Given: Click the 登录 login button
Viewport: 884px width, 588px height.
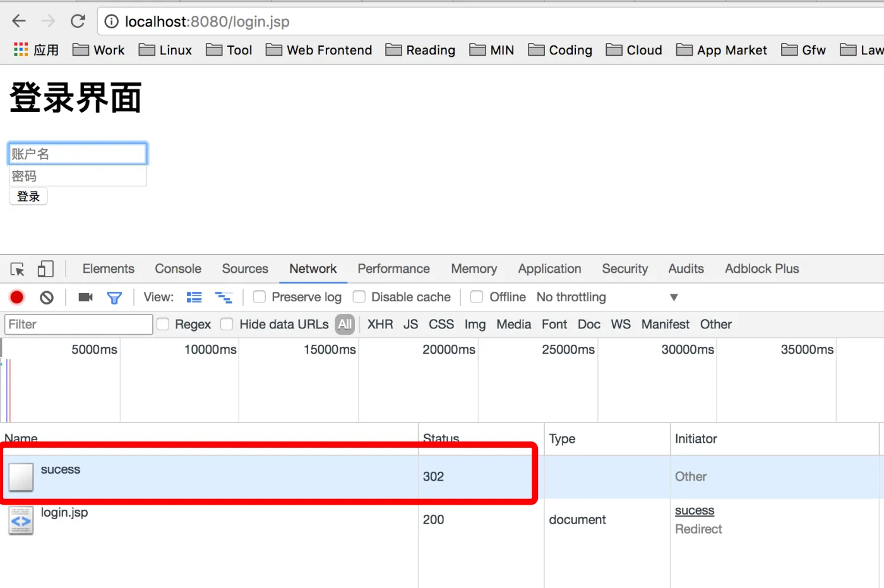Looking at the screenshot, I should 28,196.
